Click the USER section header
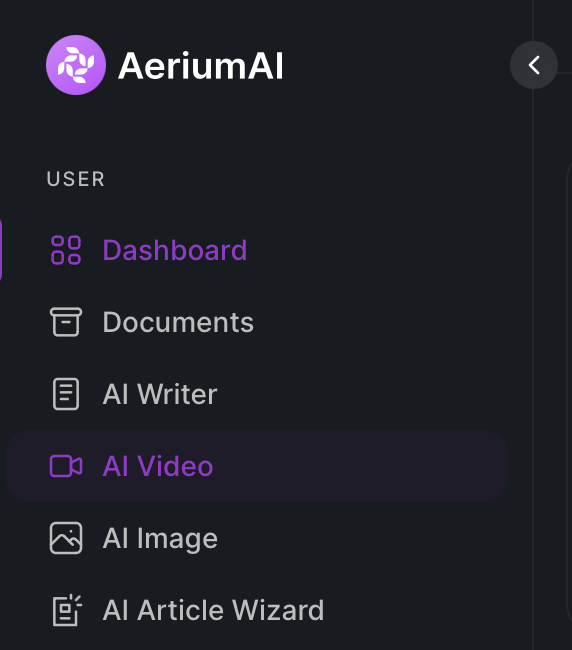 click(x=75, y=179)
